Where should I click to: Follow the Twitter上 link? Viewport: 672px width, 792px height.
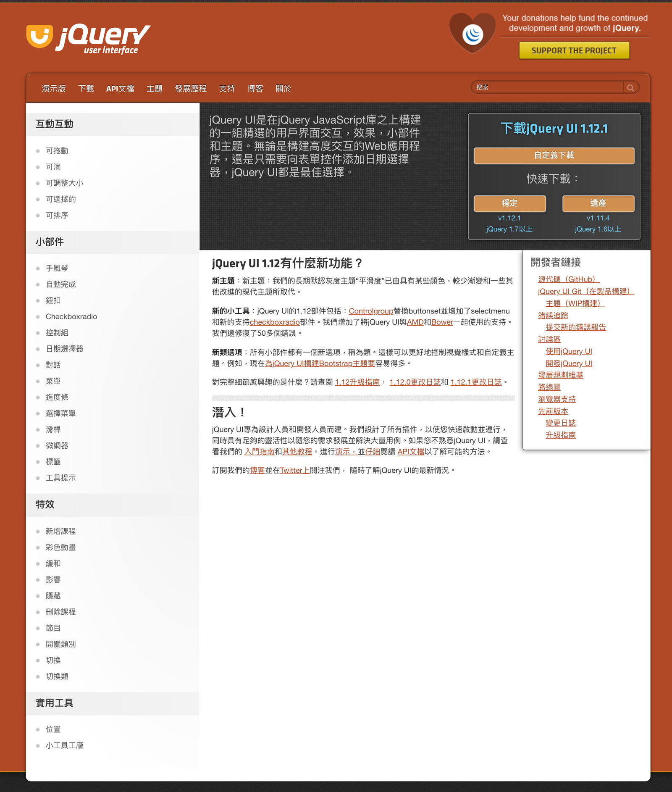295,471
